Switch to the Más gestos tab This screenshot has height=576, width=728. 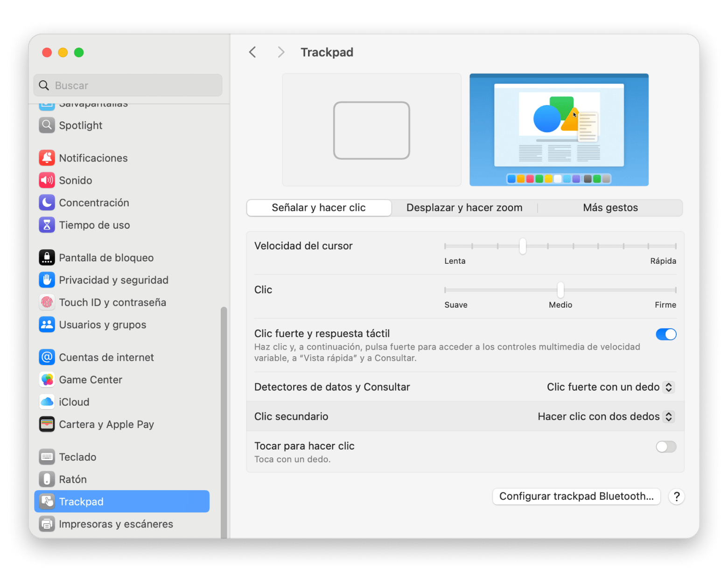[610, 208]
